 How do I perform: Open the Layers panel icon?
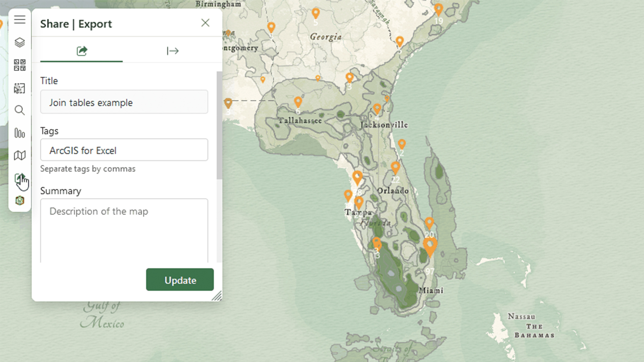(x=20, y=43)
